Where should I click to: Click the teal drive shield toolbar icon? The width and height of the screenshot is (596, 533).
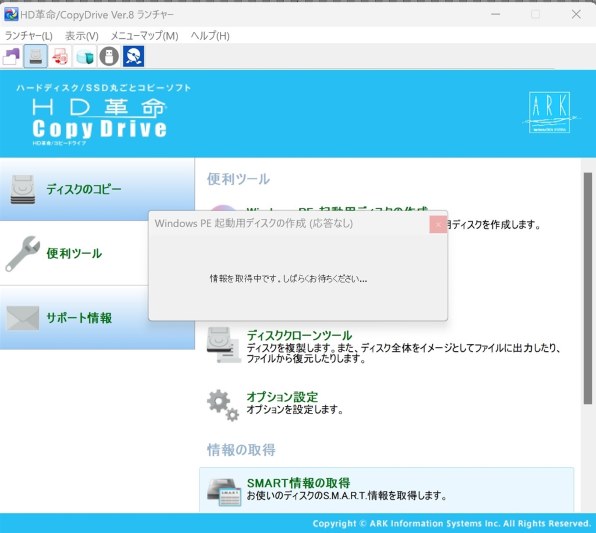(x=85, y=56)
